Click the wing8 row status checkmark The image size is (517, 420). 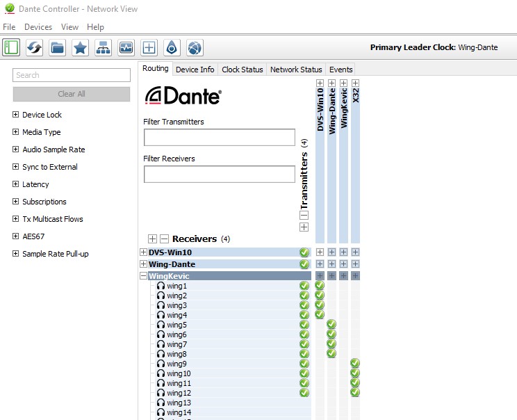(304, 354)
